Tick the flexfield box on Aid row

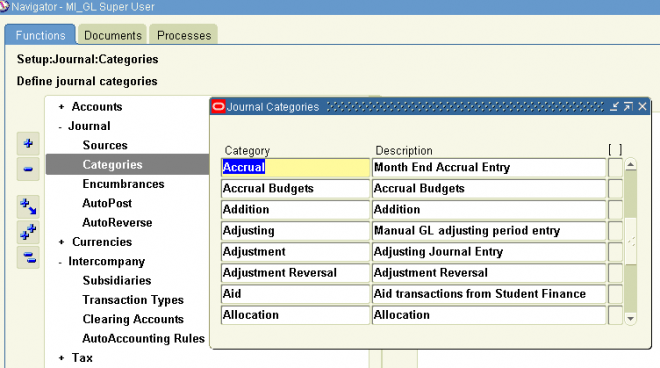(615, 294)
